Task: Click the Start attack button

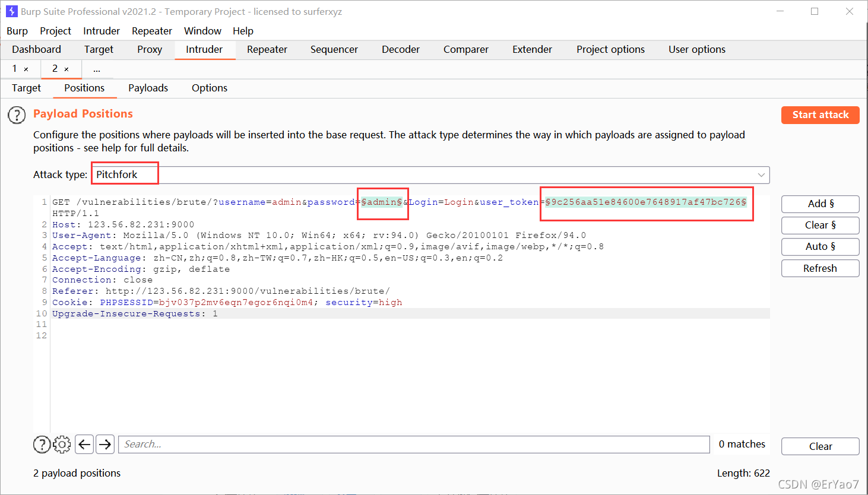Action: click(x=821, y=115)
